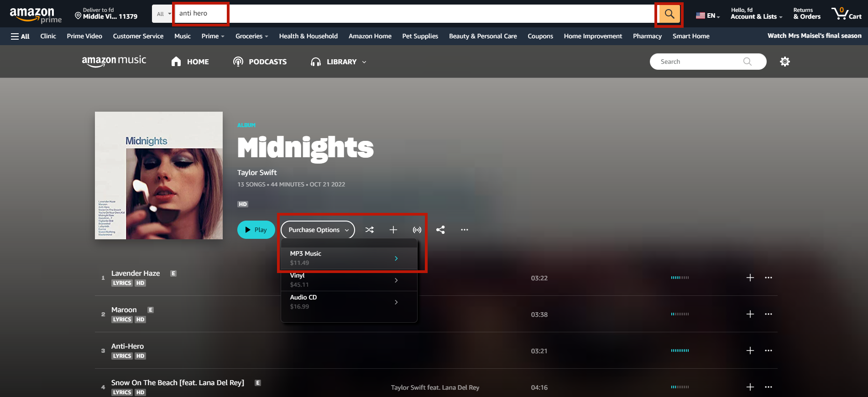
Task: Open the Clinic nav link
Action: tap(48, 36)
